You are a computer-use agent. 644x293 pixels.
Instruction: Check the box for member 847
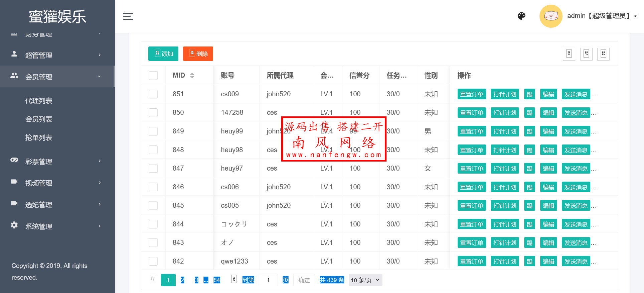coord(153,168)
